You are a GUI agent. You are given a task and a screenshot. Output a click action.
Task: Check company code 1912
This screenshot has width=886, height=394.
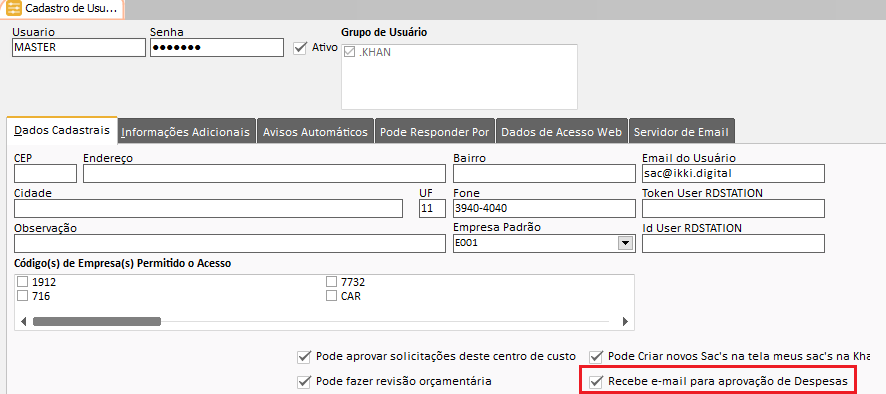[x=23, y=282]
